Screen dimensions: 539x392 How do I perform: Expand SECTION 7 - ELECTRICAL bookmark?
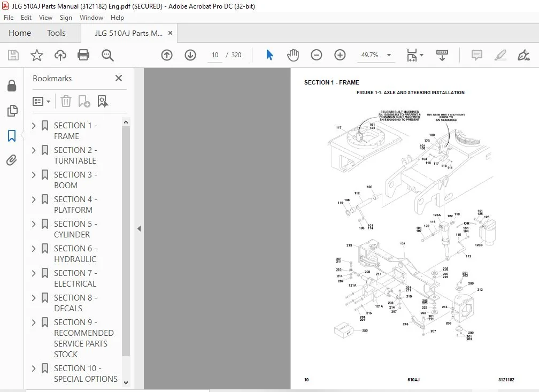(34, 273)
